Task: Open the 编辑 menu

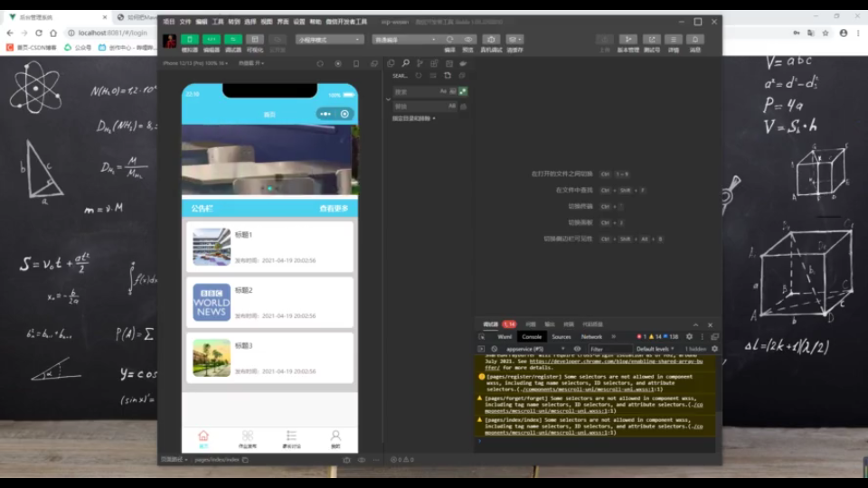Action: click(202, 22)
